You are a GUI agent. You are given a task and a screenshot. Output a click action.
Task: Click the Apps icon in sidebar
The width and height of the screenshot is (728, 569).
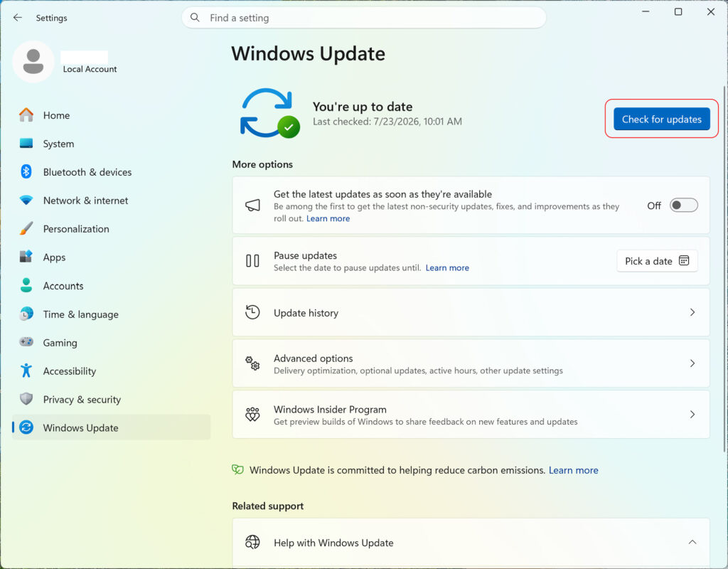26,257
